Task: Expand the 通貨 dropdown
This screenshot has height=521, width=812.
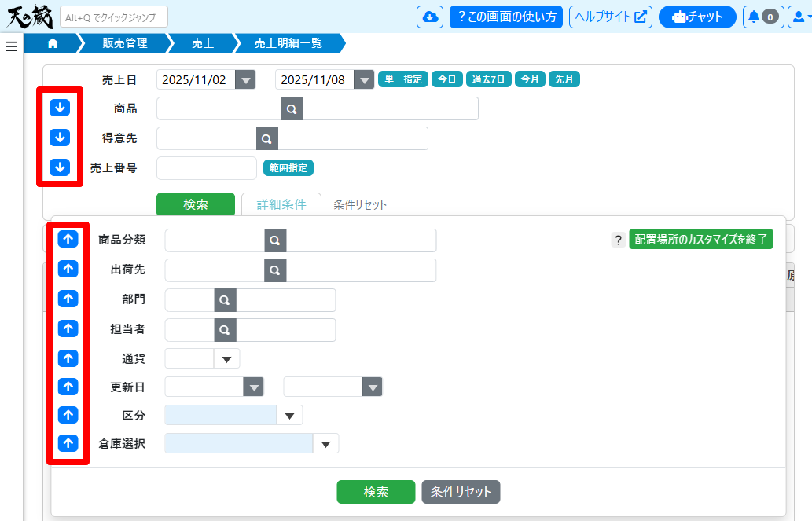Action: [226, 359]
